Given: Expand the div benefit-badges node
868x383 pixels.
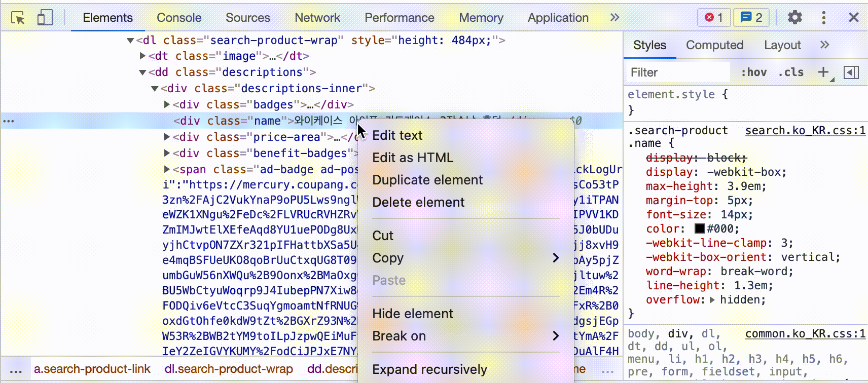Looking at the screenshot, I should coord(167,153).
